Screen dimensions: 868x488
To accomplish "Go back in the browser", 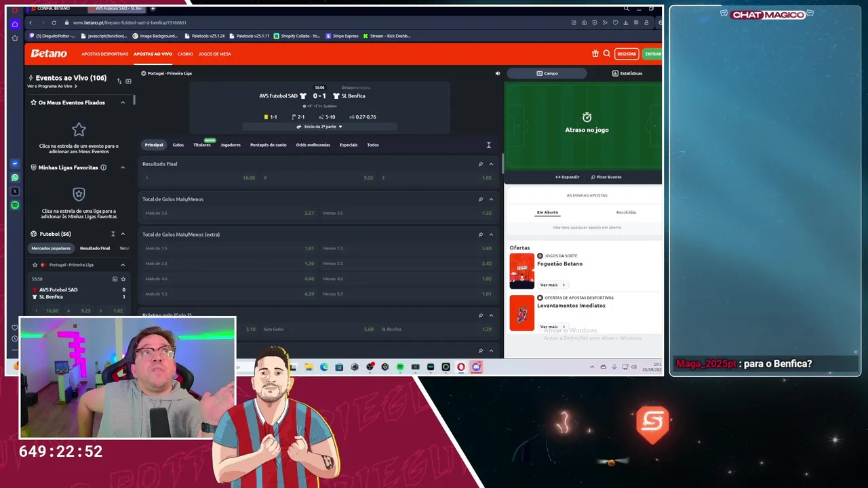I will [x=30, y=22].
